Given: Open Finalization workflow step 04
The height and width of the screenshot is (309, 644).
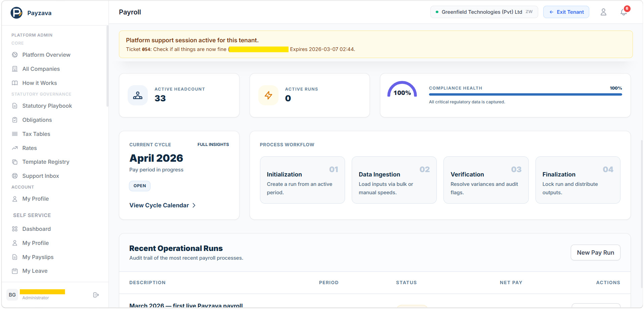Looking at the screenshot, I should [x=578, y=180].
